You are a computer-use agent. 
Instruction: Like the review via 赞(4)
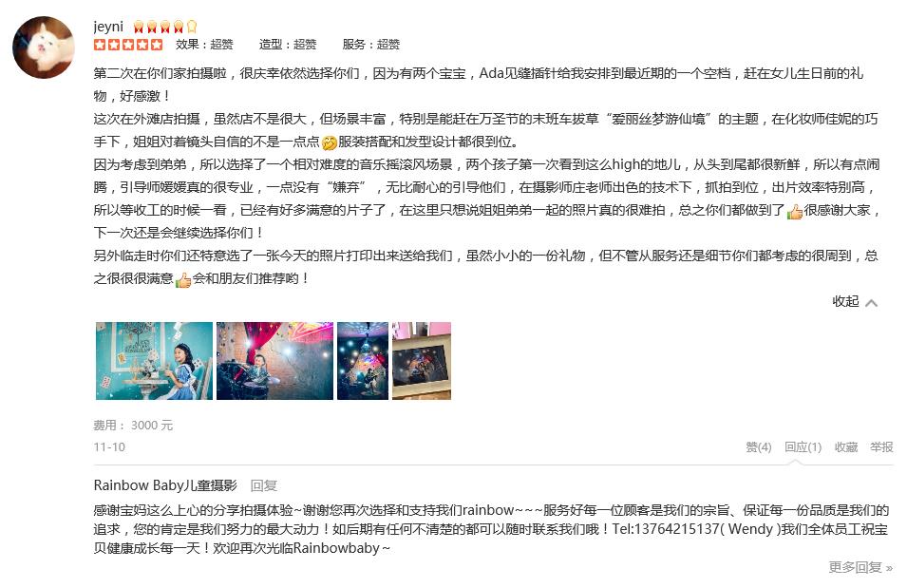[758, 446]
